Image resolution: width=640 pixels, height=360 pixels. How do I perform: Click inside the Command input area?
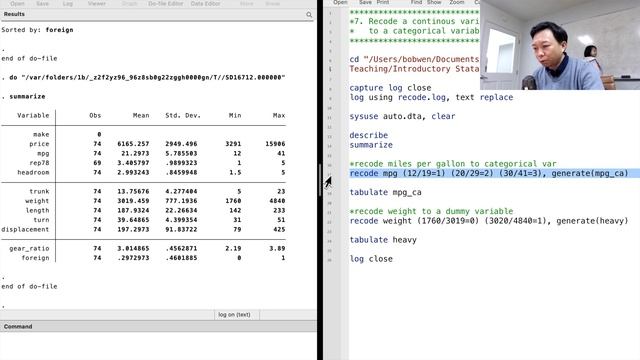tap(158, 345)
